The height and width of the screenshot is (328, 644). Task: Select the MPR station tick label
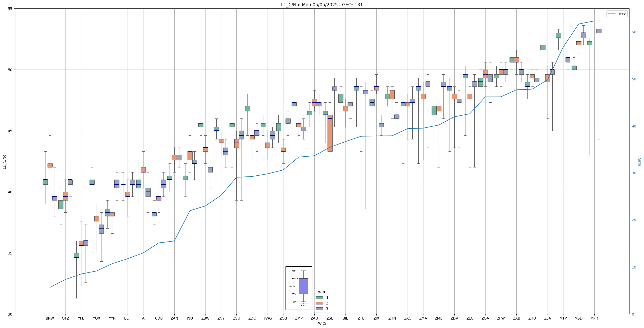point(594,318)
